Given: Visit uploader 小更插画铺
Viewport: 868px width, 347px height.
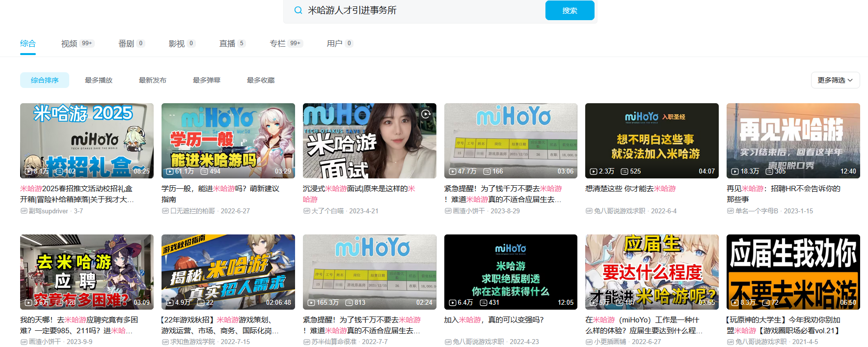Looking at the screenshot, I should pos(610,342).
